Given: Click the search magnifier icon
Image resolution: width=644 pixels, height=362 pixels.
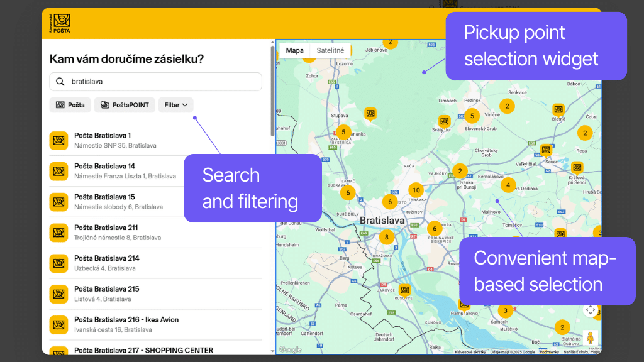Looking at the screenshot, I should pyautogui.click(x=60, y=82).
